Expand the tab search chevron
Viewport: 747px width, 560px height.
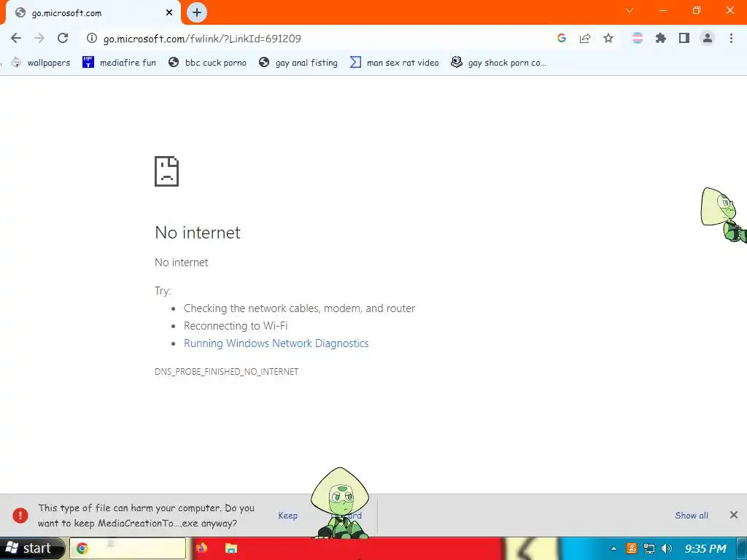click(x=630, y=10)
